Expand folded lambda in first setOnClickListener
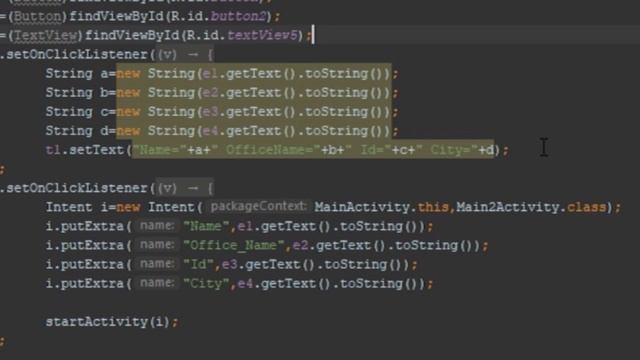This screenshot has height=360, width=640. [x=186, y=55]
